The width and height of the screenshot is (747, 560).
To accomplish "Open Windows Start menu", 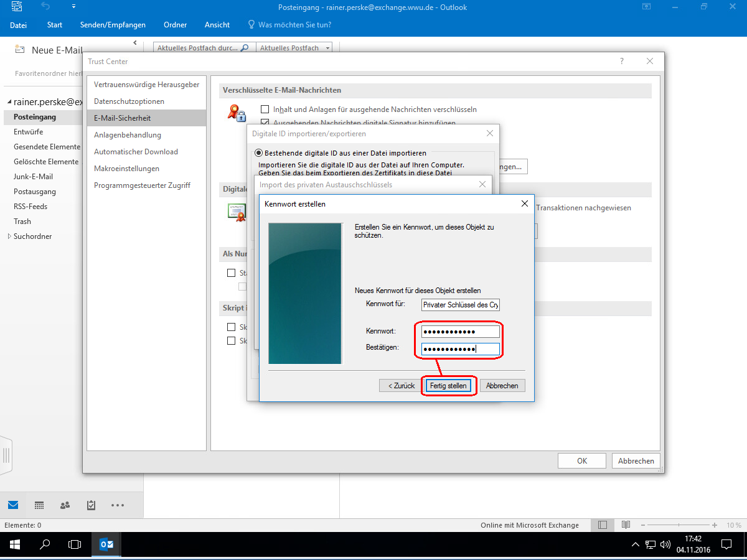I will pos(14,544).
